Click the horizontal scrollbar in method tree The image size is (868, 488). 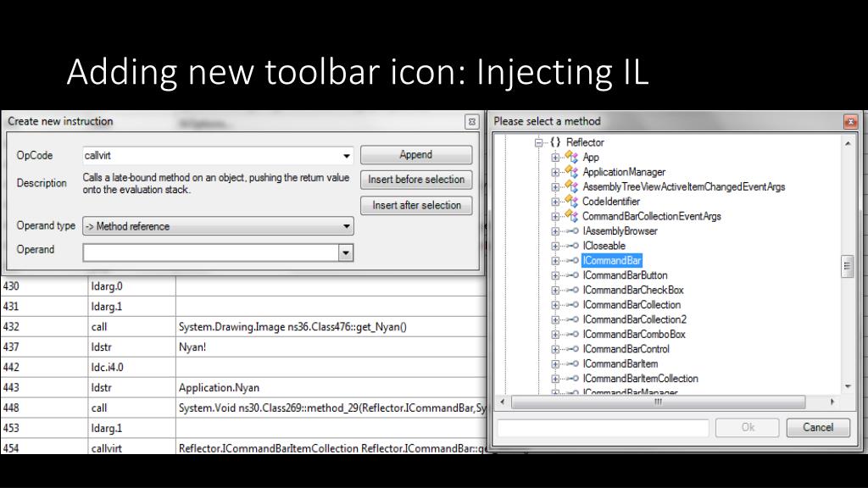point(658,402)
